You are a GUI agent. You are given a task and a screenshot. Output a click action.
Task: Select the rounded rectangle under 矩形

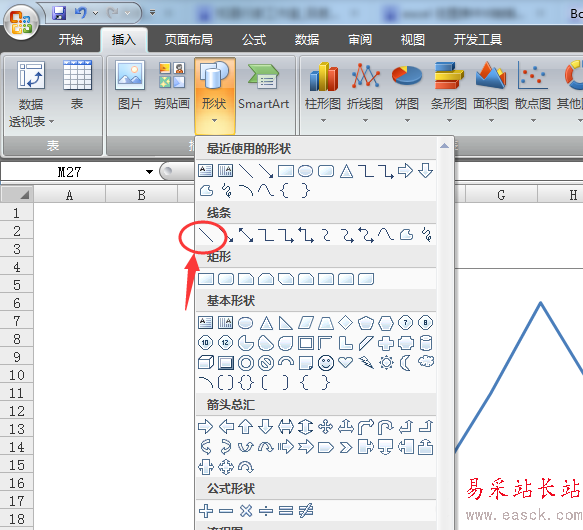[226, 279]
